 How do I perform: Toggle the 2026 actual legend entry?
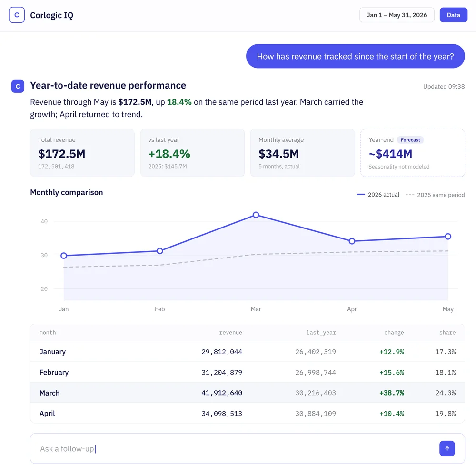click(x=378, y=195)
